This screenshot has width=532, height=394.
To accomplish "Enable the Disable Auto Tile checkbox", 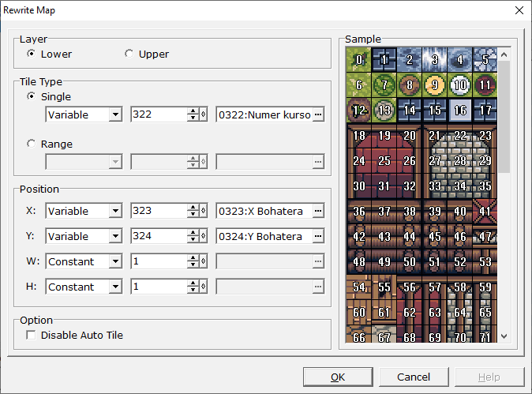I will (32, 336).
